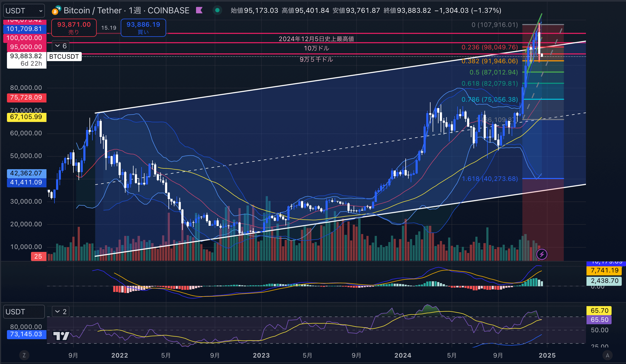Click the Z timezone button
Viewport: 626px width, 364px height.
[x=24, y=355]
